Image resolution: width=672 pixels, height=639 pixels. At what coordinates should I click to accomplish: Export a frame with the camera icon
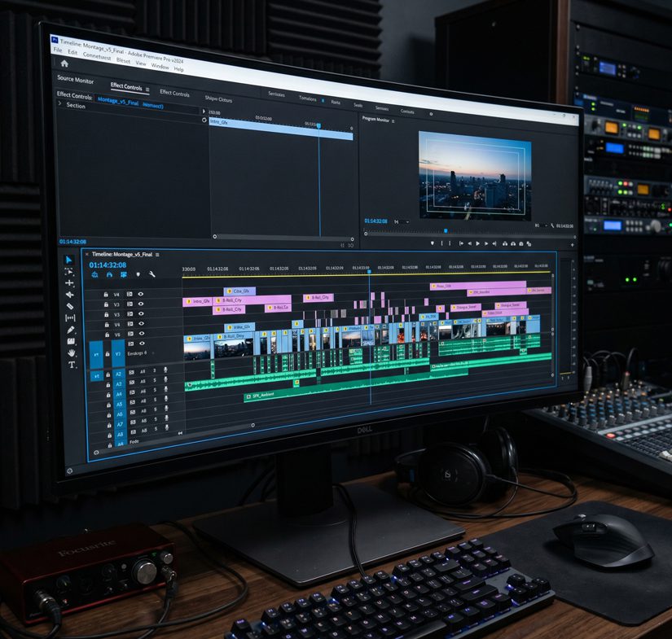pyautogui.click(x=520, y=243)
